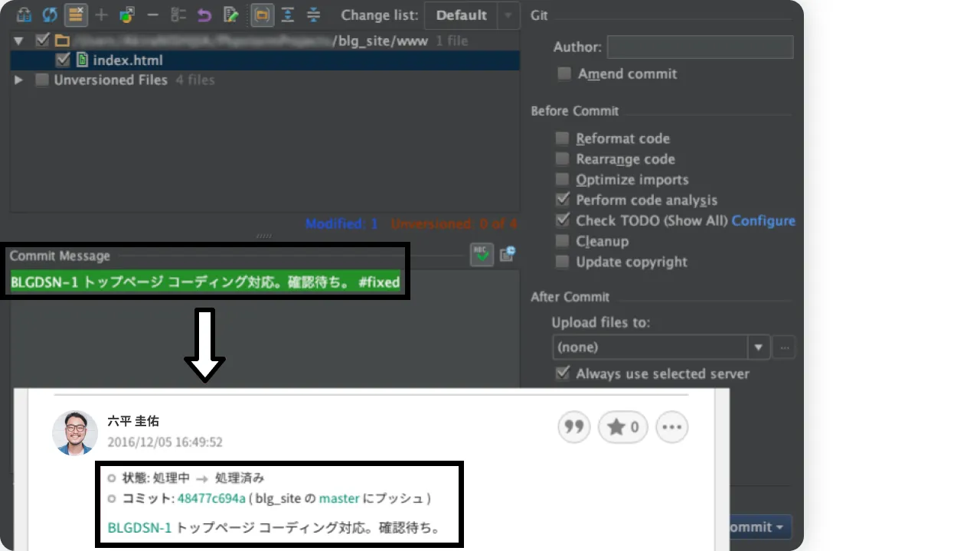This screenshot has height=551, width=980.
Task: Toggle Group by Directory view
Action: coord(263,15)
